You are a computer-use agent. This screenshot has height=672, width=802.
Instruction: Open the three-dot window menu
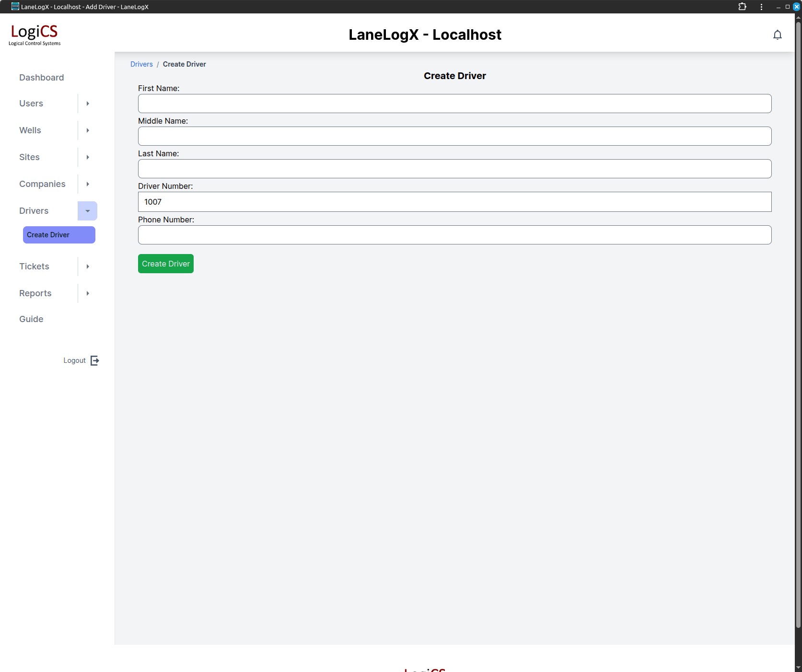pyautogui.click(x=761, y=7)
